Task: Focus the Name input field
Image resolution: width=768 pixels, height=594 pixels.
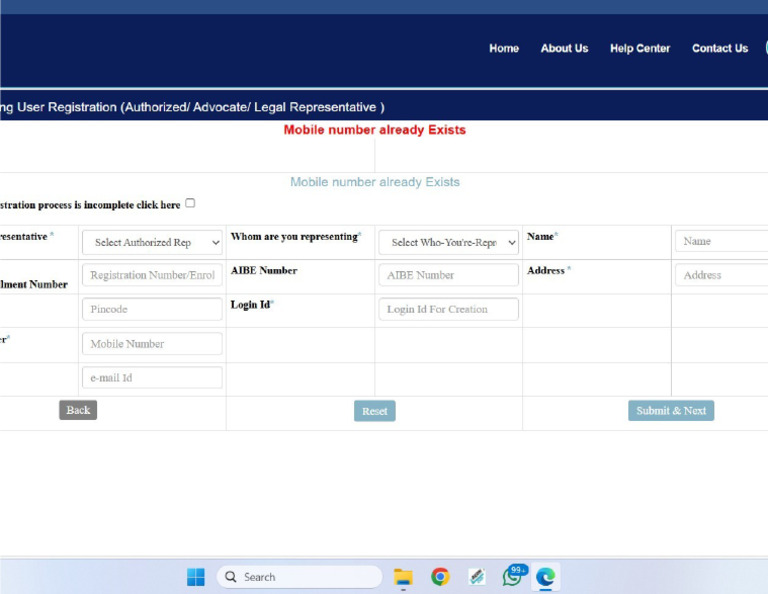Action: pyautogui.click(x=721, y=241)
